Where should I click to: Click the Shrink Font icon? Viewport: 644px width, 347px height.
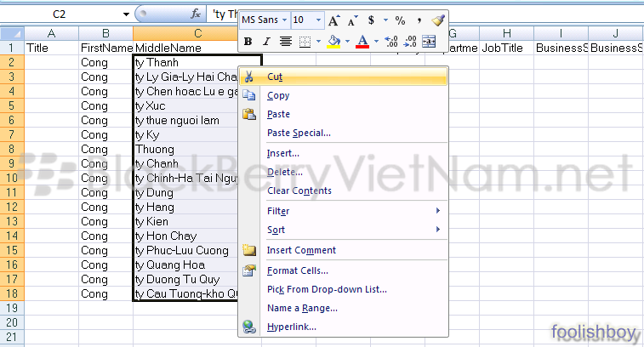pos(353,20)
